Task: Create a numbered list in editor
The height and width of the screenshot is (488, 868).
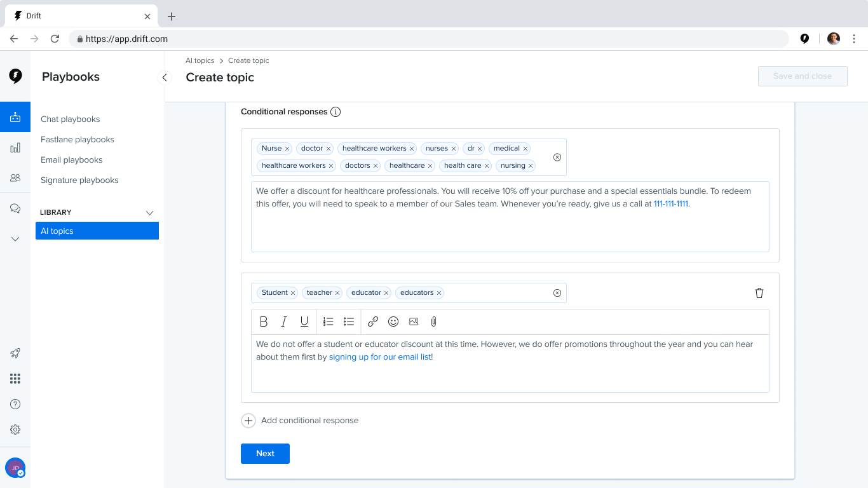Action: 329,322
